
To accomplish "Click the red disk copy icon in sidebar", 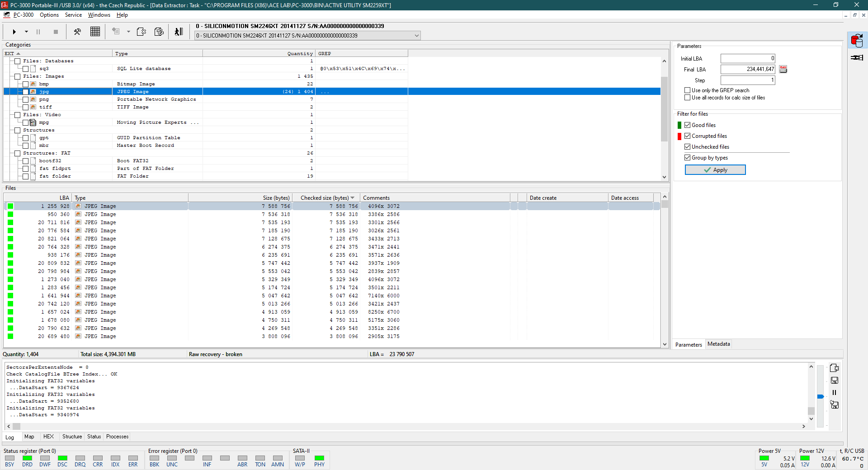I will (857, 41).
